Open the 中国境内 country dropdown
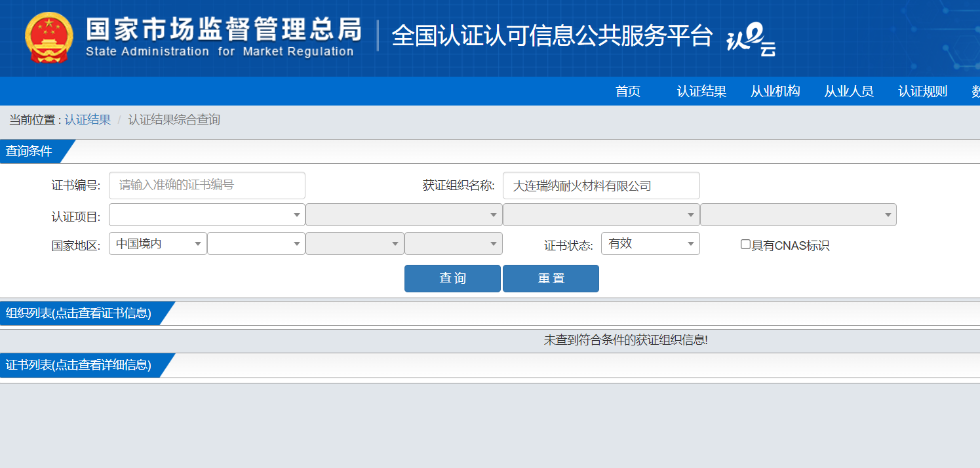 158,243
